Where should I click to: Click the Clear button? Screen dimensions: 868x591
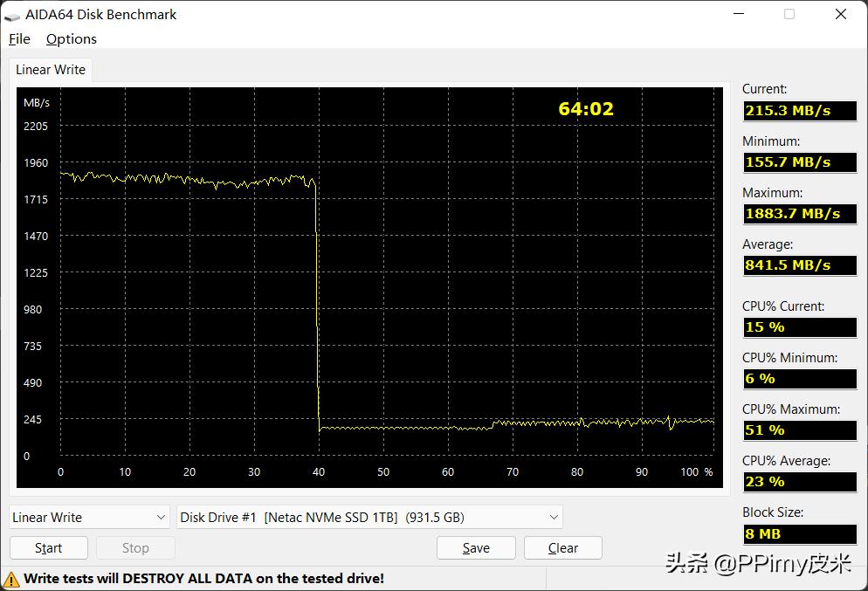[x=563, y=548]
